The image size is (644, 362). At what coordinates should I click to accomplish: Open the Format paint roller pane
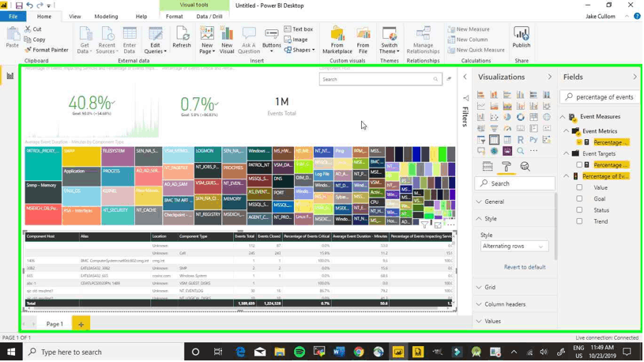(507, 167)
